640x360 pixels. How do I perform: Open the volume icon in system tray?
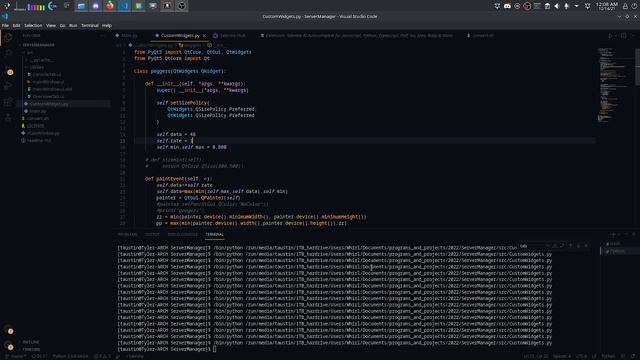tap(557, 6)
